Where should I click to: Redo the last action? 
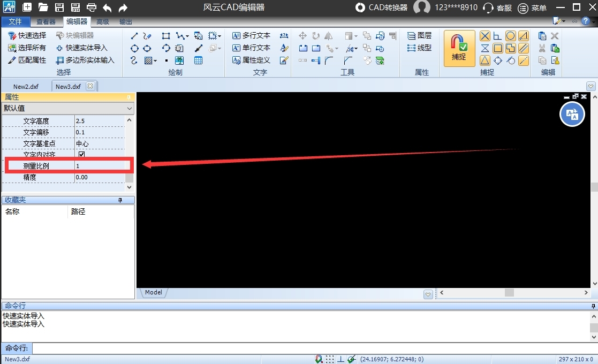(123, 7)
